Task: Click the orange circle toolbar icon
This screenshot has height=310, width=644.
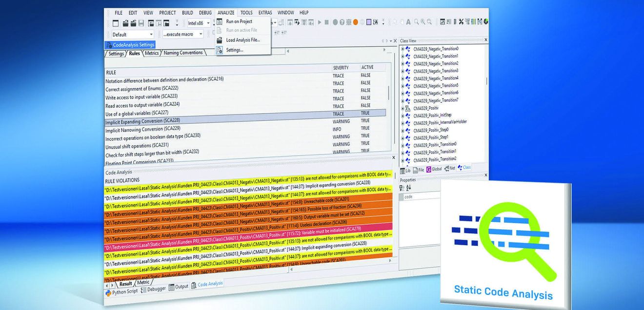Action: [356, 22]
